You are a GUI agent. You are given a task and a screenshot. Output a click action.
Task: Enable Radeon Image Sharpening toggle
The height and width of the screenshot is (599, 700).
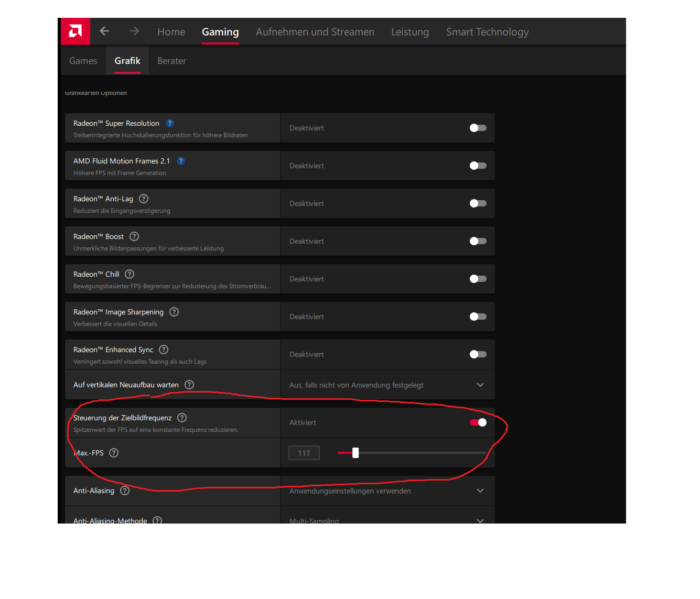click(x=478, y=317)
